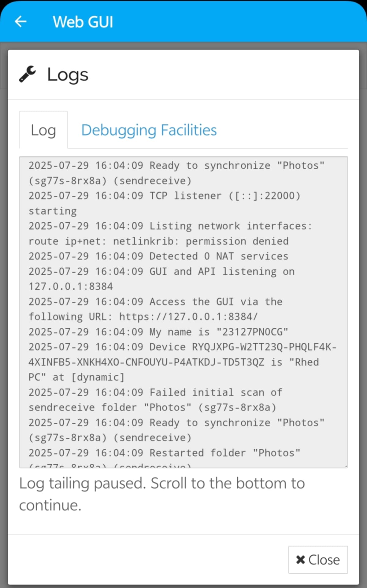Screen dimensions: 367x588
Task: Click the 'netlinkrib: permission denied' log line
Action: (x=201, y=241)
